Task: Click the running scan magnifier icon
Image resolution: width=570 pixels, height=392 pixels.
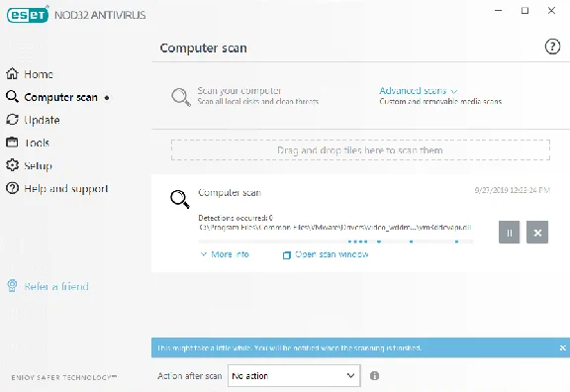Action: (x=180, y=199)
